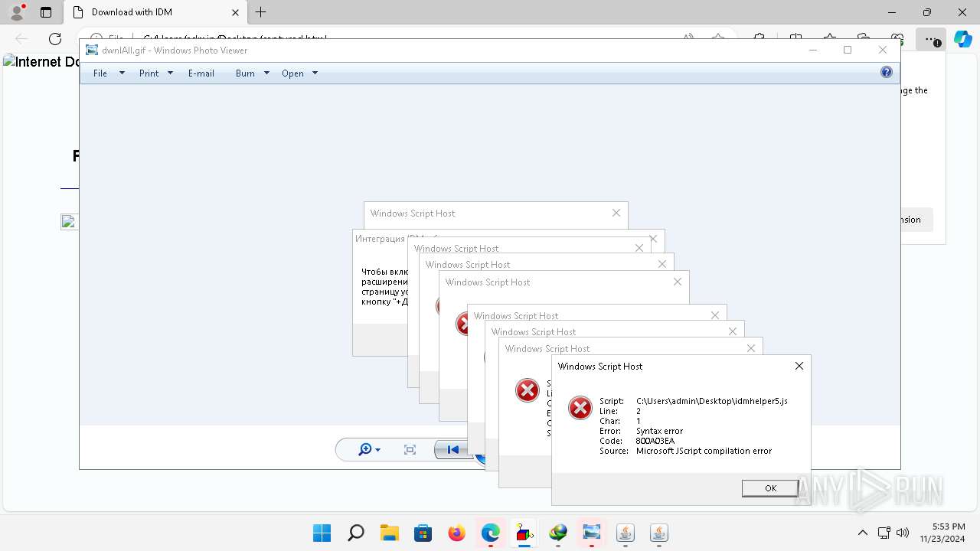Open Photo Viewer help icon
Viewport: 980px width, 551px height.
pos(887,72)
